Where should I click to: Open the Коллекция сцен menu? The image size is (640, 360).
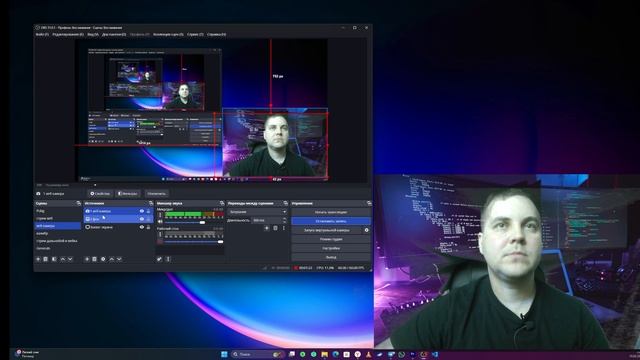click(x=168, y=35)
